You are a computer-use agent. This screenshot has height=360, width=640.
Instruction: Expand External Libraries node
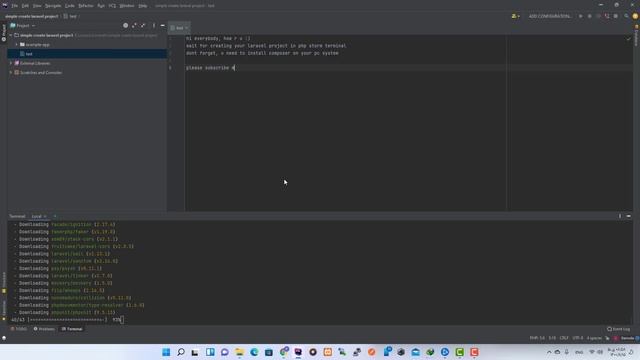[11, 63]
